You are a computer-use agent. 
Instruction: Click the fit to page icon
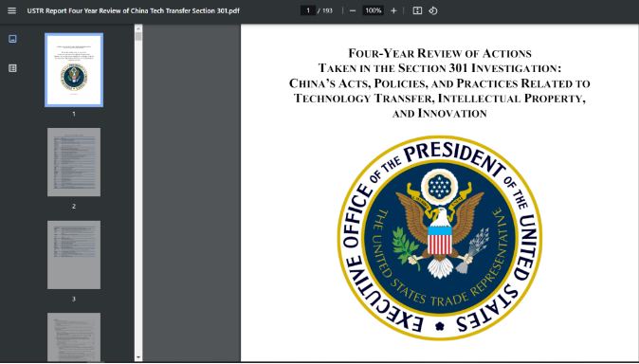tap(417, 10)
